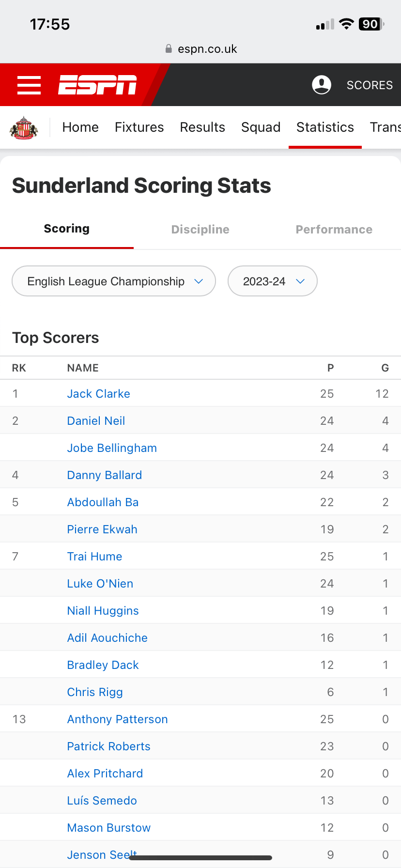Open the hamburger menu icon
The image size is (401, 868).
(x=29, y=85)
